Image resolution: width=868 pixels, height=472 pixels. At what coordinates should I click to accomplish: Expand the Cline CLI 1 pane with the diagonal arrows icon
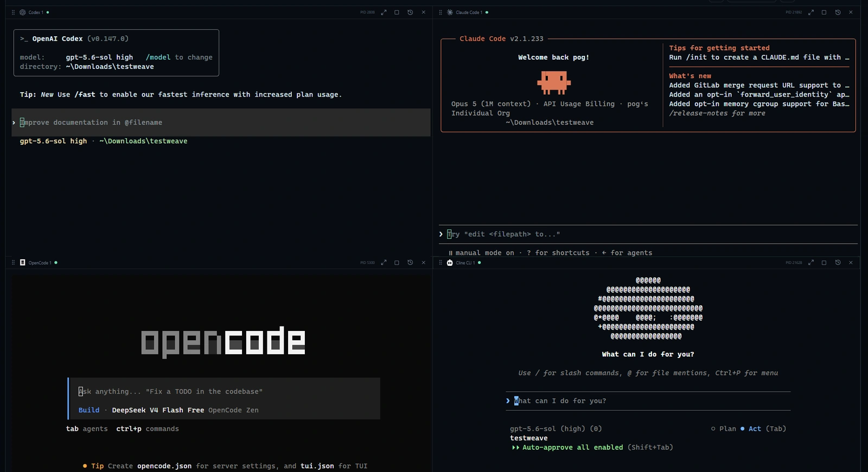(x=811, y=262)
